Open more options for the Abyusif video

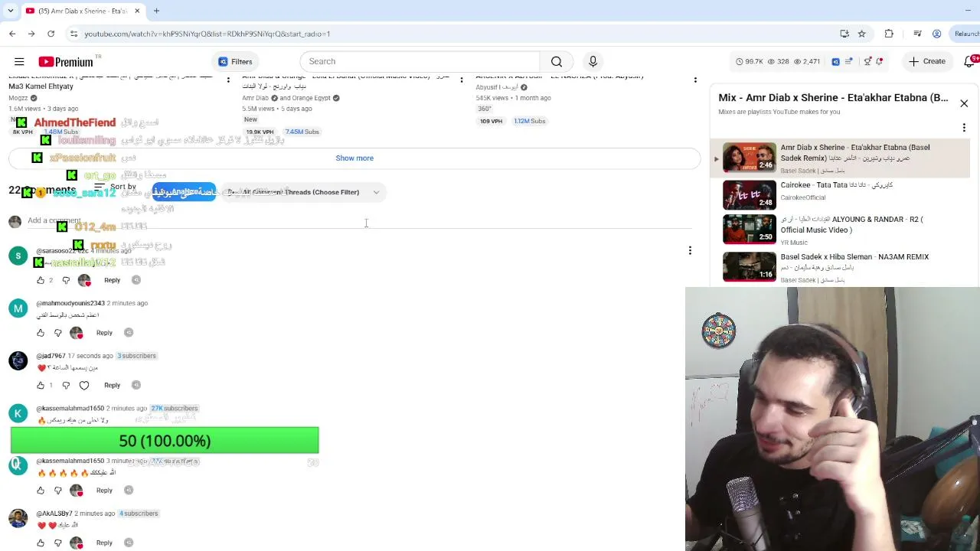pos(695,80)
